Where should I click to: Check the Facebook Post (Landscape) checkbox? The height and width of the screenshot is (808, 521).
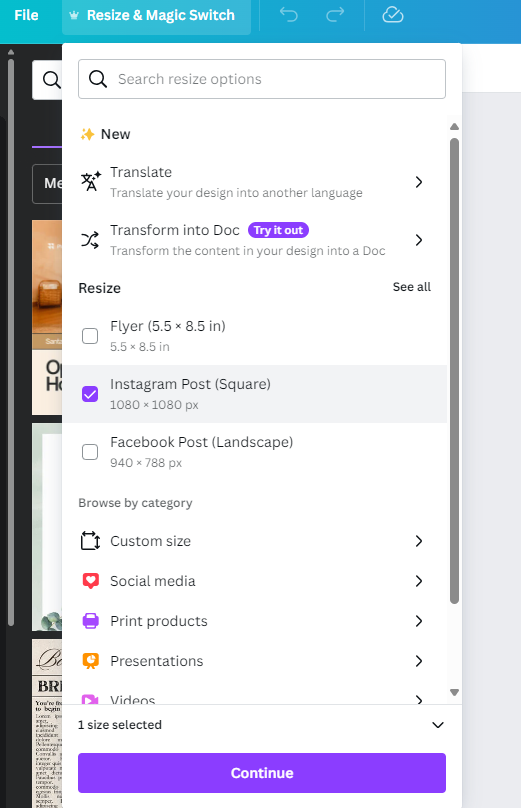point(90,452)
